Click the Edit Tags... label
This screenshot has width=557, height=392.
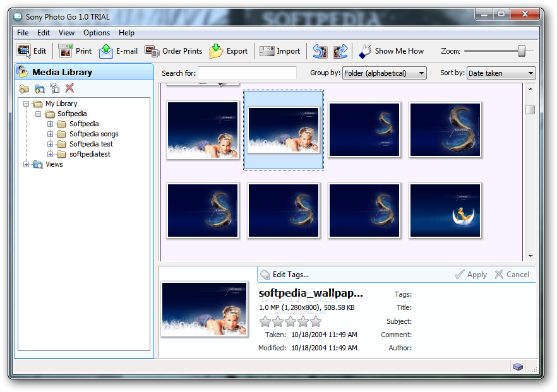290,275
